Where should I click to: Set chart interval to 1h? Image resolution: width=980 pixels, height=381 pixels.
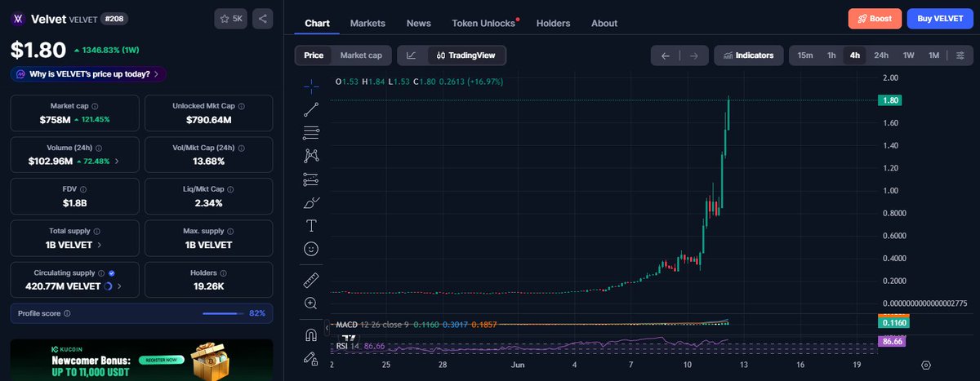[x=831, y=55]
